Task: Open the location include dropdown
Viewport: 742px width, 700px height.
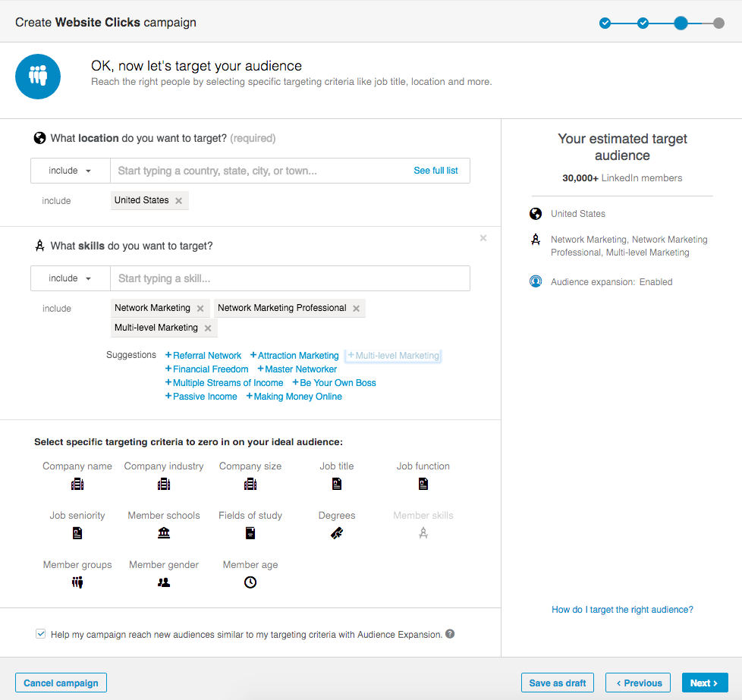Action: (70, 171)
